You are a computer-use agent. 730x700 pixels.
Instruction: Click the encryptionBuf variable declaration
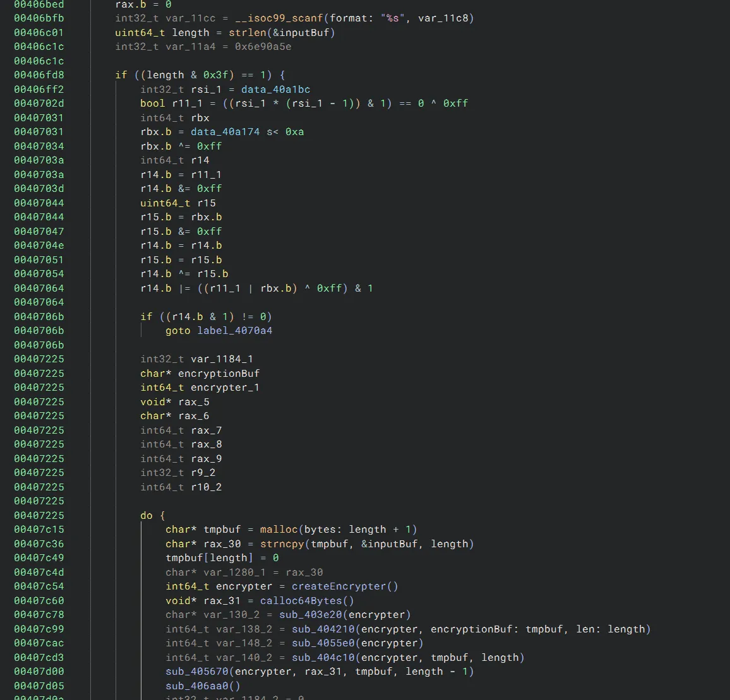[x=218, y=374]
